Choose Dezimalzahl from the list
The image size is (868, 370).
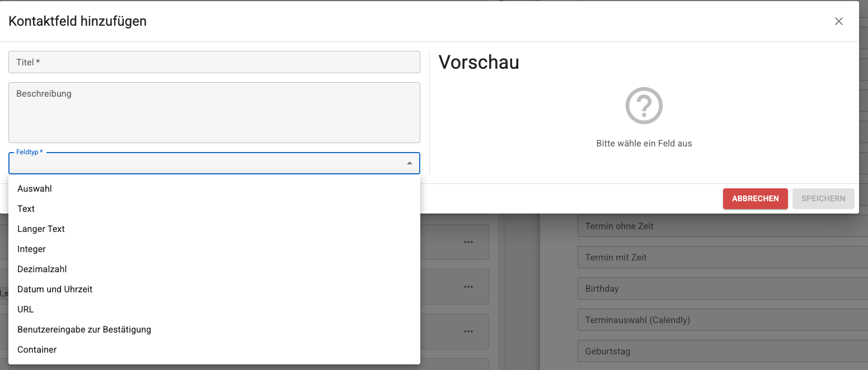(43, 269)
